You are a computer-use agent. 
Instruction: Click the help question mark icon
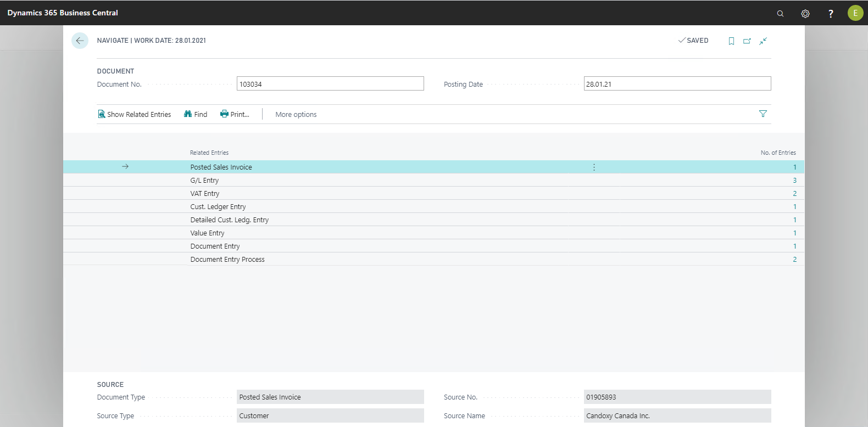(831, 13)
